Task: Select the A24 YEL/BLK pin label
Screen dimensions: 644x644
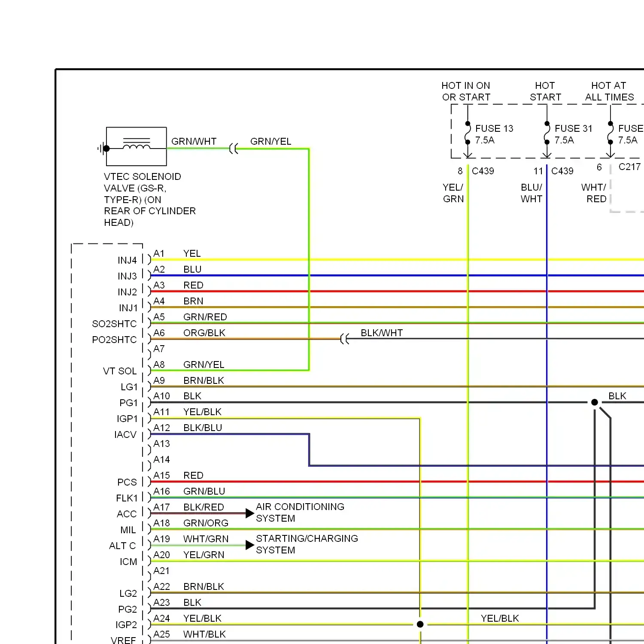Action: (188, 618)
